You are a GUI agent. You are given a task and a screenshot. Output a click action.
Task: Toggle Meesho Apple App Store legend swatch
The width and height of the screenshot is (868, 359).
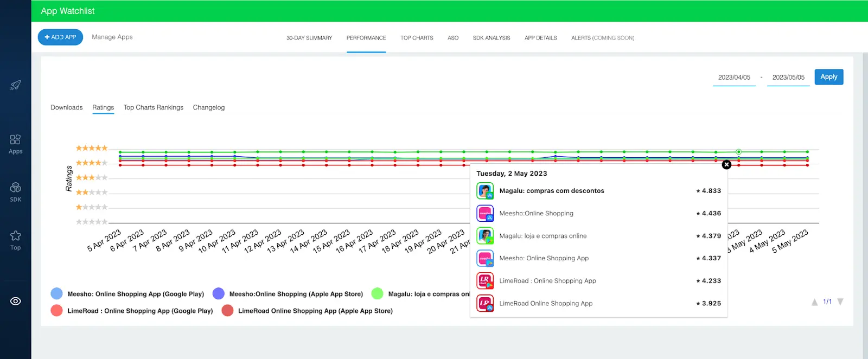[x=219, y=293]
